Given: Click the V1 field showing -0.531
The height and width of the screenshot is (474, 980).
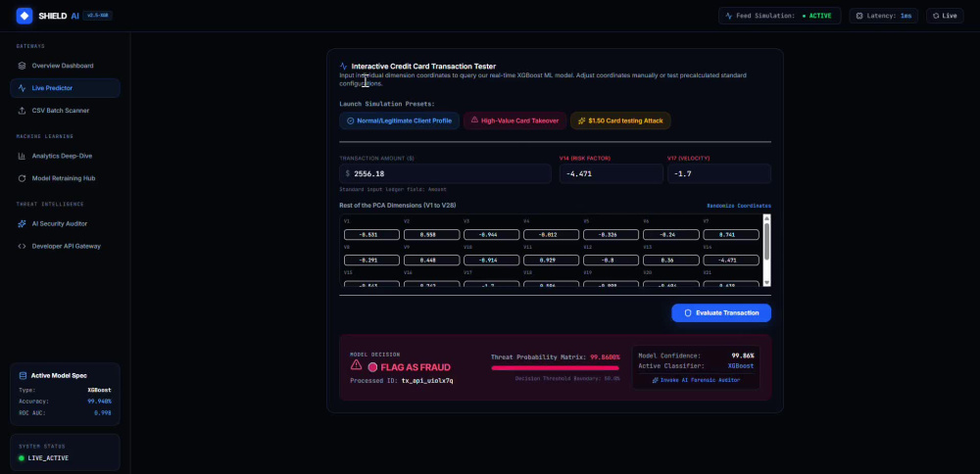Looking at the screenshot, I should pyautogui.click(x=371, y=235).
